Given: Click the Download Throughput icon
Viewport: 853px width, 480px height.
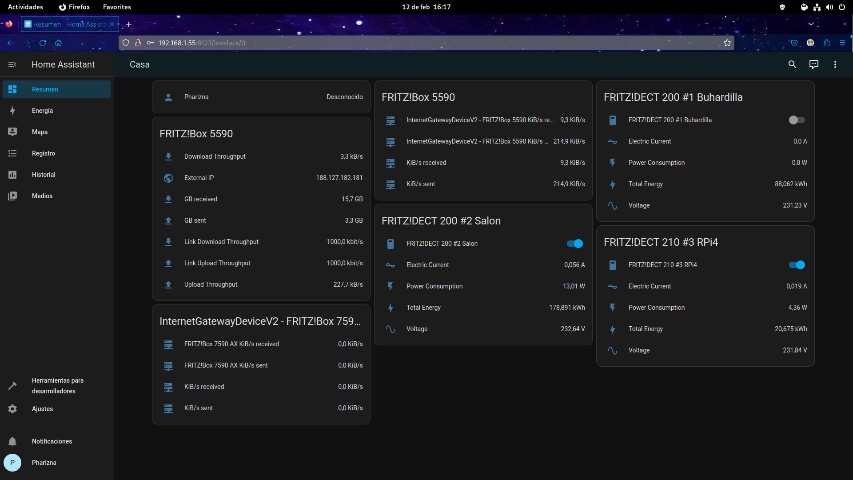Looking at the screenshot, I should coord(168,157).
